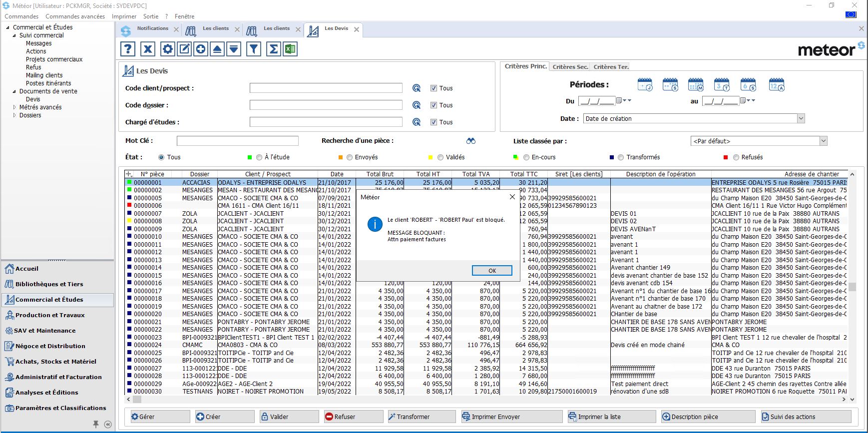Open the Commandes avancées menu
Screen dimensions: 868x433
[75, 16]
